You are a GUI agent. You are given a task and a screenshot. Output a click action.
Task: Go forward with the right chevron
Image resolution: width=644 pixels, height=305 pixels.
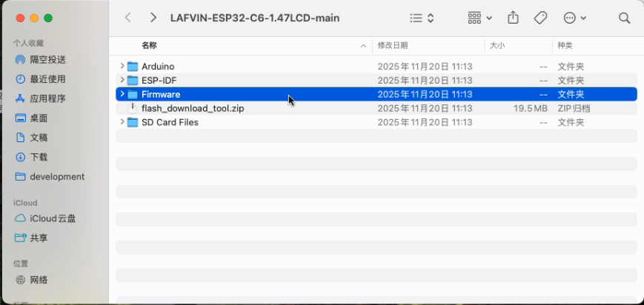point(153,18)
